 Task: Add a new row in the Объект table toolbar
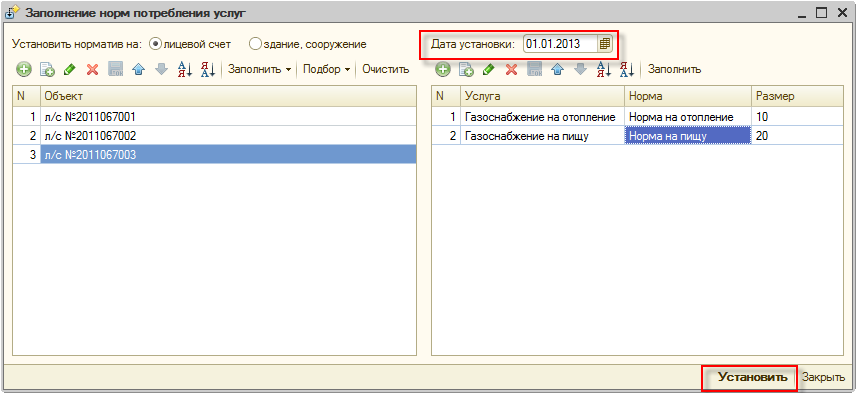coord(23,69)
